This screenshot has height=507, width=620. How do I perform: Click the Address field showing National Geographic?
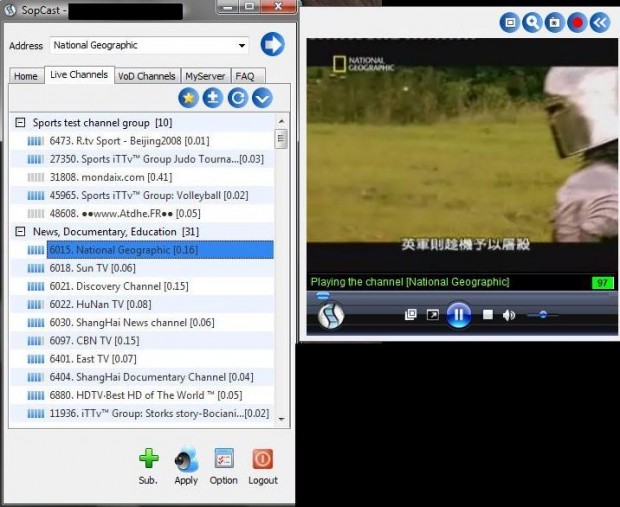click(149, 45)
